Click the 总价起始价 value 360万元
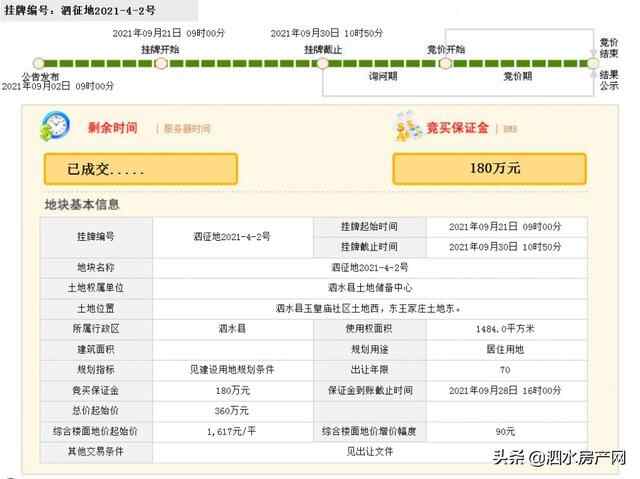 (231, 411)
